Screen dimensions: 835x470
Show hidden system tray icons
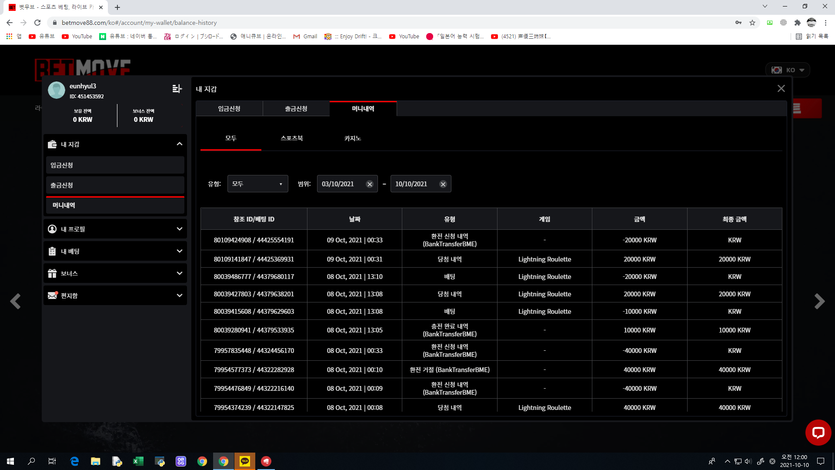pyautogui.click(x=727, y=461)
